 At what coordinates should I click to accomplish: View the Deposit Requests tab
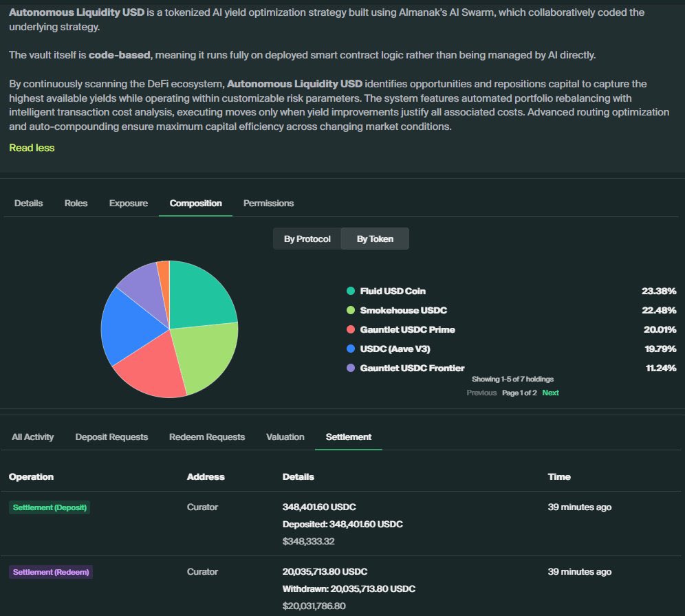(x=111, y=437)
